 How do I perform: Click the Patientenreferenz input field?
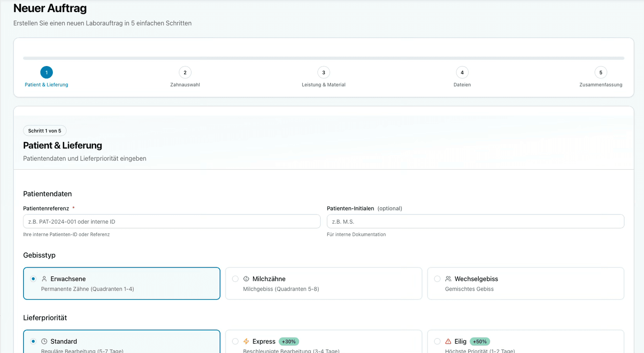point(171,222)
